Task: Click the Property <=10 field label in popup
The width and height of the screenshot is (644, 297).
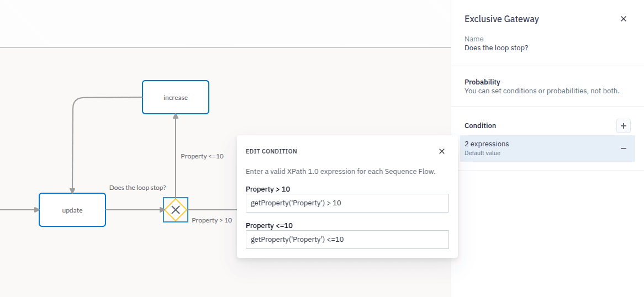Action: (x=269, y=226)
